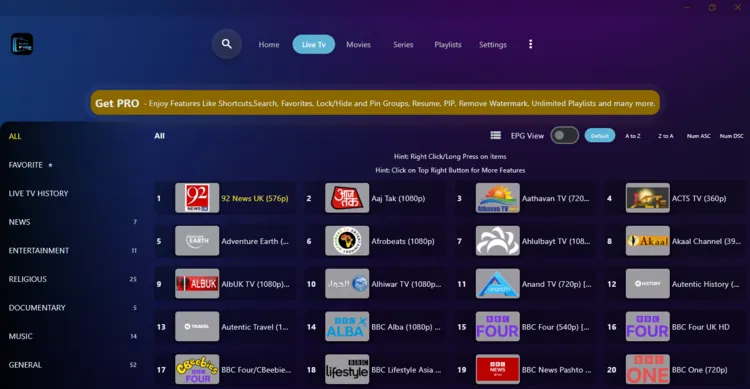Screen dimensions: 750x389
Task: Filter by ENTERTAINMENT category
Action: [72, 250]
